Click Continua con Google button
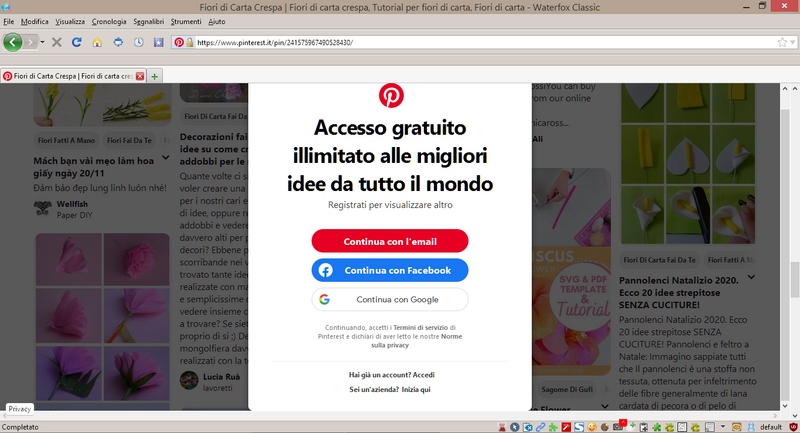This screenshot has height=433, width=800. (x=390, y=299)
